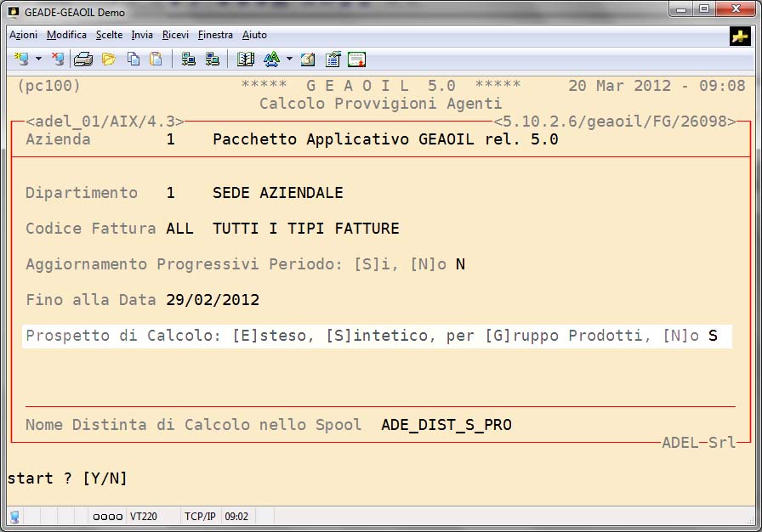Open the Finestra menu
This screenshot has height=532, width=762.
point(215,35)
